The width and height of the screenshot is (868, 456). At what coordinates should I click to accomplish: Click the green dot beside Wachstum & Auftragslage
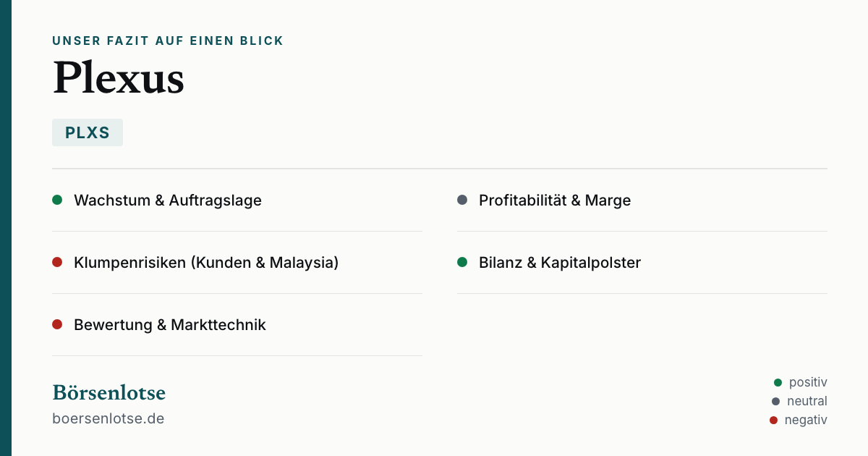(x=57, y=200)
